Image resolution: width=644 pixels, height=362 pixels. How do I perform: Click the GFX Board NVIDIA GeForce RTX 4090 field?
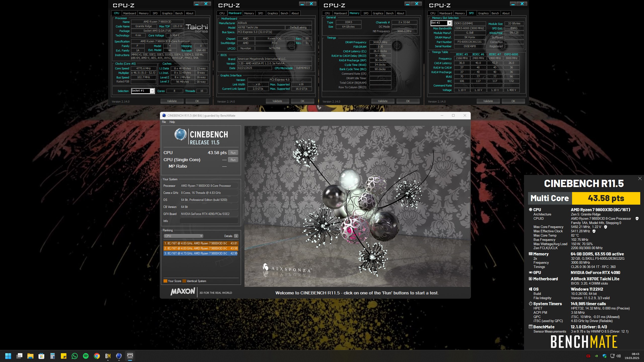[x=209, y=214]
